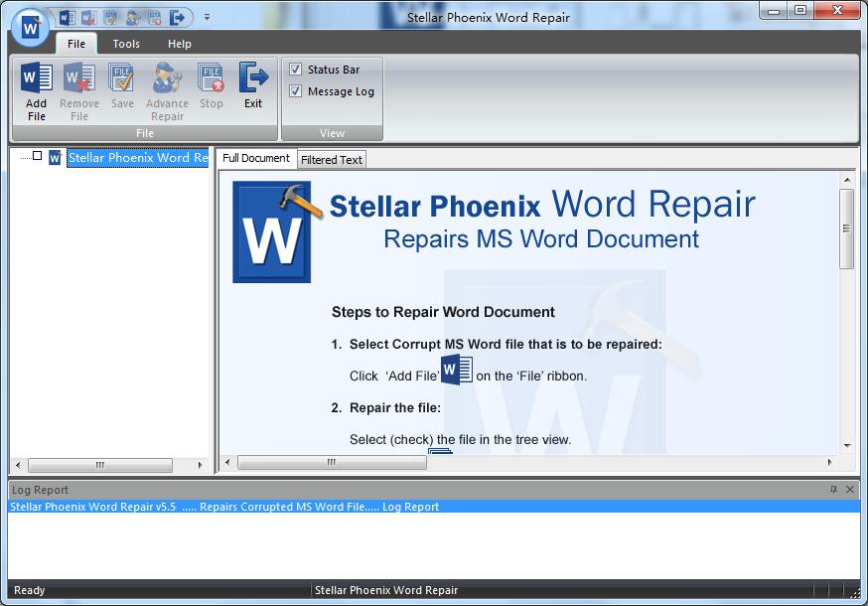Click the preview horizontal scrollbar right arrow
This screenshot has height=606, width=868.
click(x=829, y=462)
